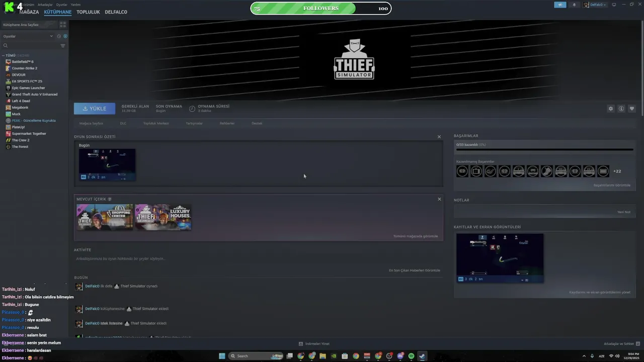Toggle show ready-to-play games only icon

pos(65,36)
